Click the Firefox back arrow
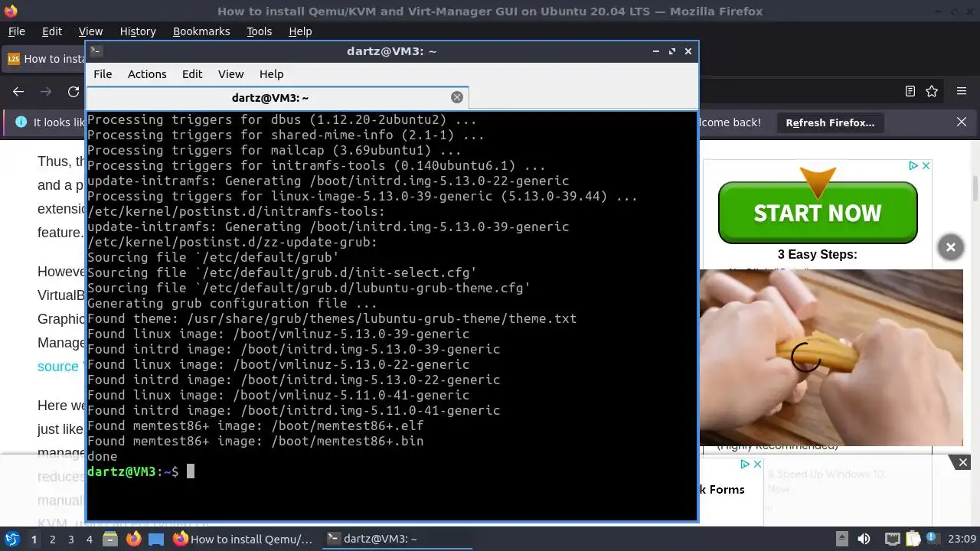This screenshot has height=551, width=980. coord(18,92)
